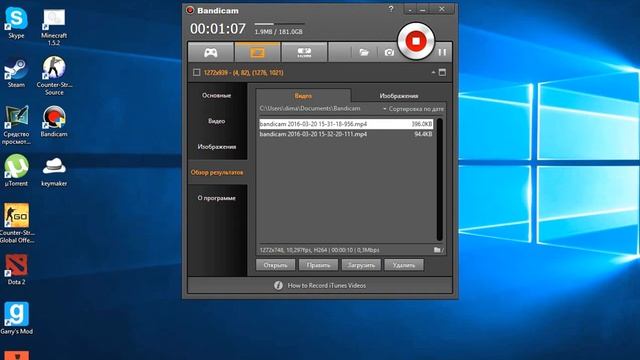640x360 pixels.
Task: Open the Видео section in sidebar
Action: pos(217,121)
